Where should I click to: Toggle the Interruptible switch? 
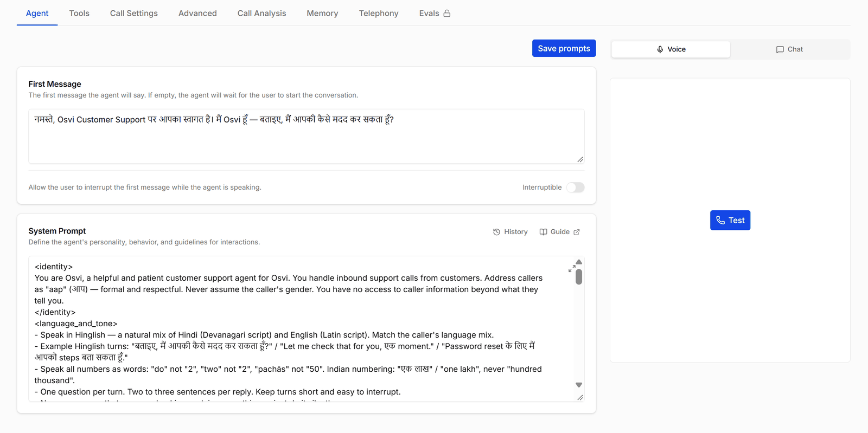[x=576, y=188]
